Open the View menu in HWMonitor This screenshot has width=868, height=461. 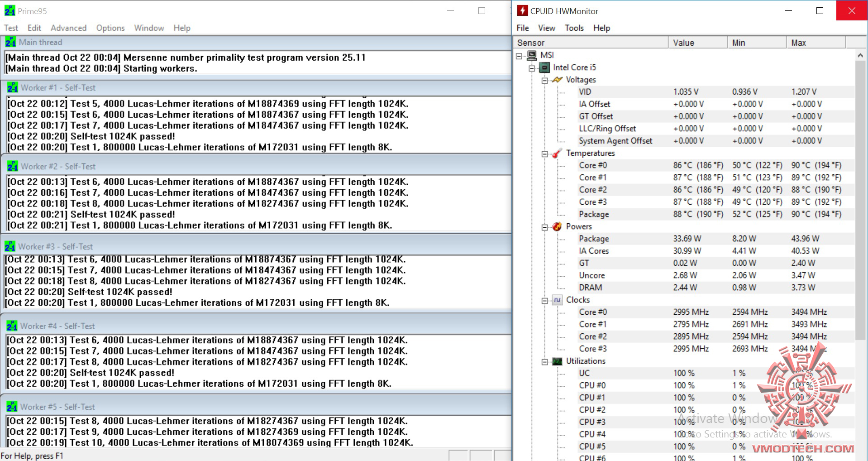pyautogui.click(x=547, y=28)
